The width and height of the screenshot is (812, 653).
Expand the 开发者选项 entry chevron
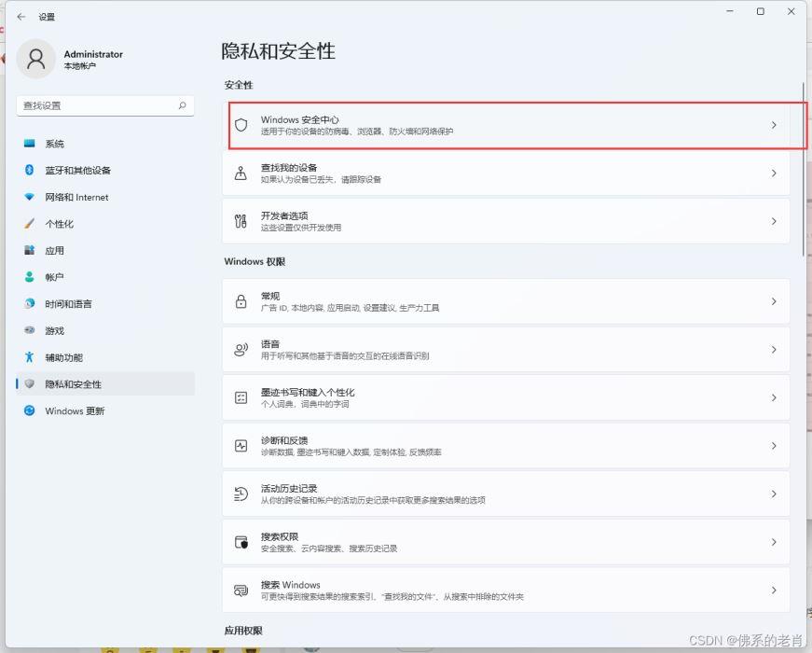pyautogui.click(x=775, y=220)
